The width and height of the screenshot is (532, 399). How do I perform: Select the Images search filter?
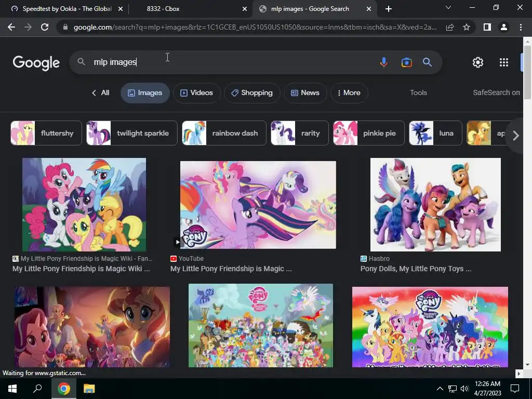(x=145, y=92)
